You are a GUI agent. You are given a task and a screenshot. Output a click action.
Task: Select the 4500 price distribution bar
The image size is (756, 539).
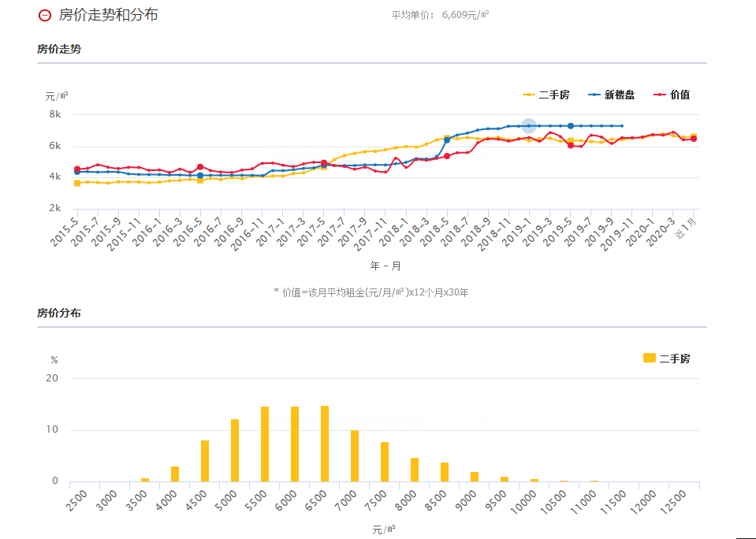click(x=205, y=461)
